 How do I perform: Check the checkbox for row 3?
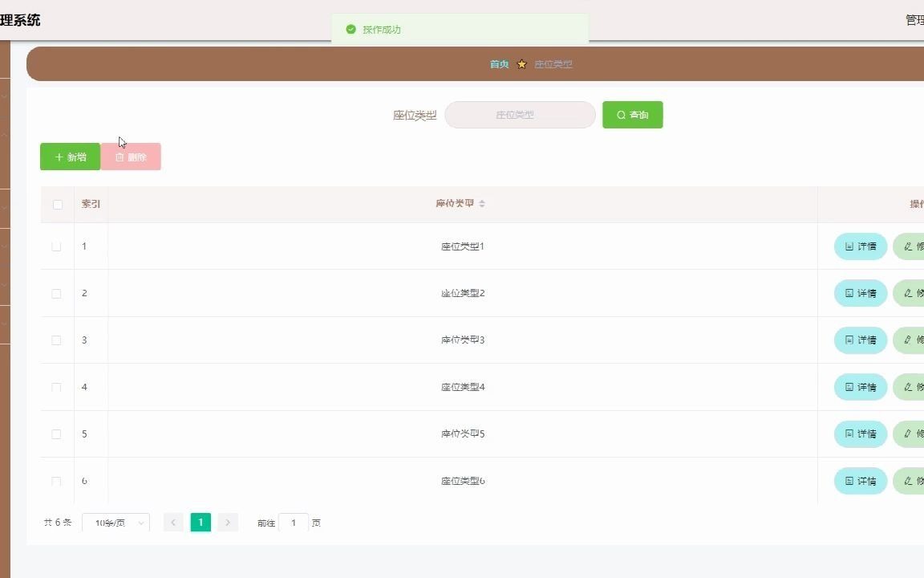[56, 340]
